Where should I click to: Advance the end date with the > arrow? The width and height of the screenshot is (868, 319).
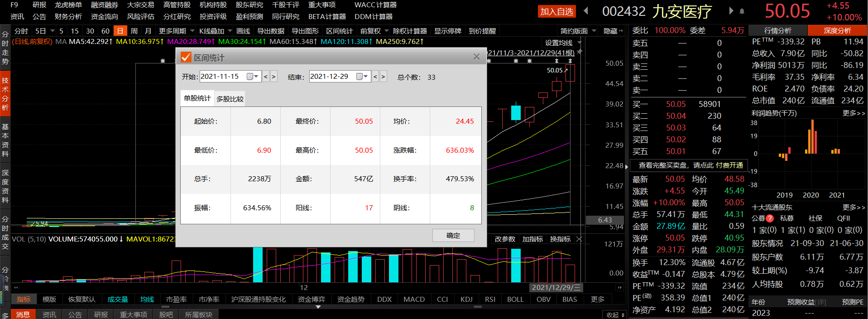point(383,77)
